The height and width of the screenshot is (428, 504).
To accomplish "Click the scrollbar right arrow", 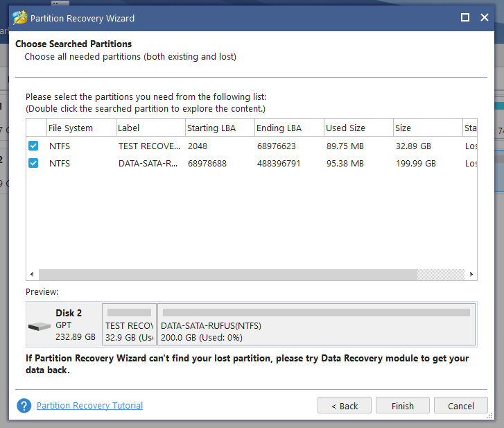I will [x=471, y=274].
